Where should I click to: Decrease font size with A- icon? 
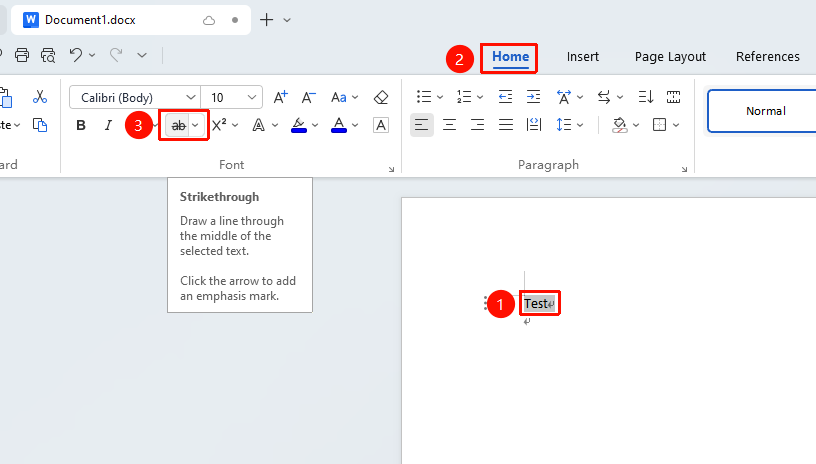(309, 97)
